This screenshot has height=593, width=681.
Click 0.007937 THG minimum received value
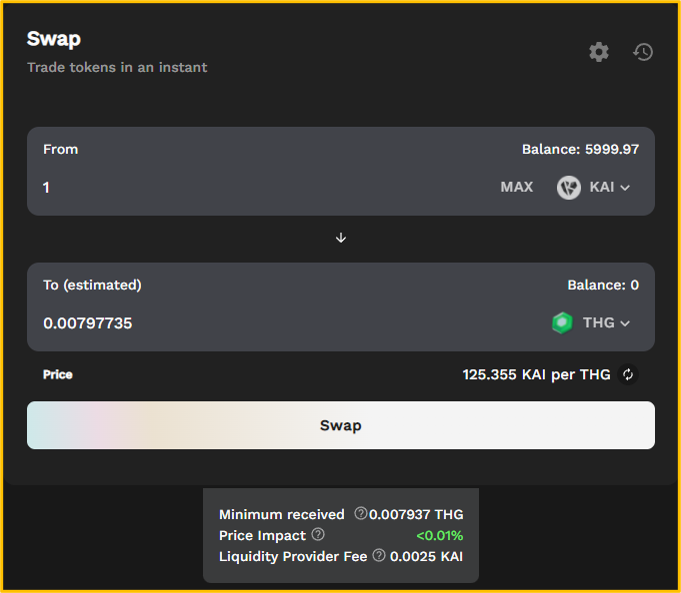pyautogui.click(x=416, y=514)
